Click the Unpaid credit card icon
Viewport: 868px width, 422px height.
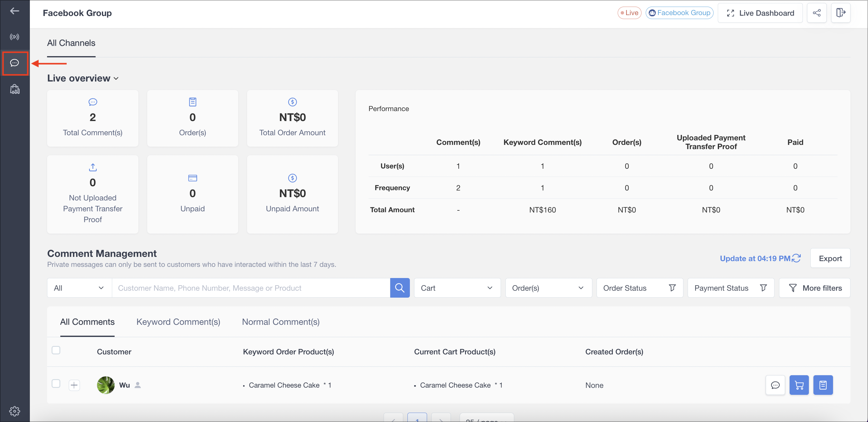pos(192,178)
